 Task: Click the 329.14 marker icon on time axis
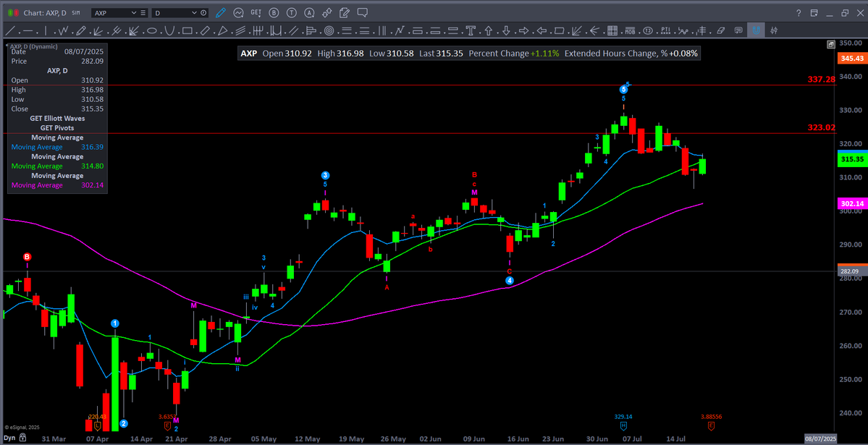click(623, 426)
